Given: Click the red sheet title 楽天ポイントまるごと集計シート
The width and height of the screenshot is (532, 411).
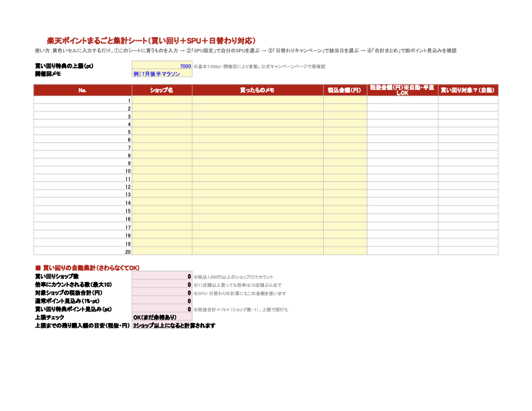Looking at the screenshot, I should point(151,41).
